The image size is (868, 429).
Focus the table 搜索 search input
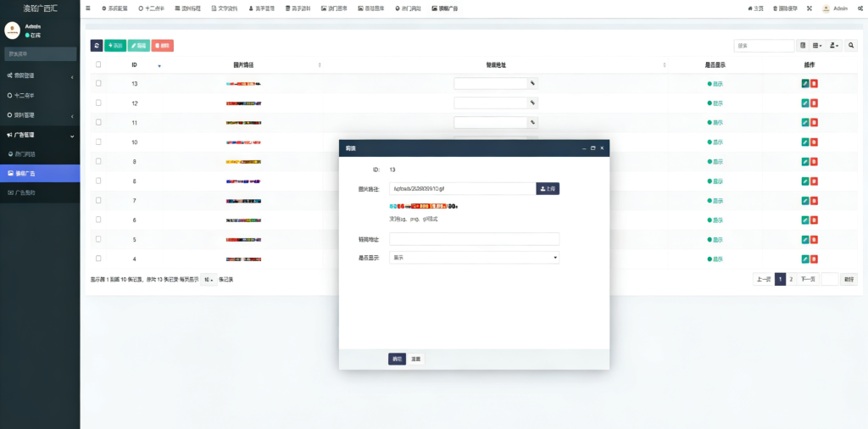click(x=765, y=46)
